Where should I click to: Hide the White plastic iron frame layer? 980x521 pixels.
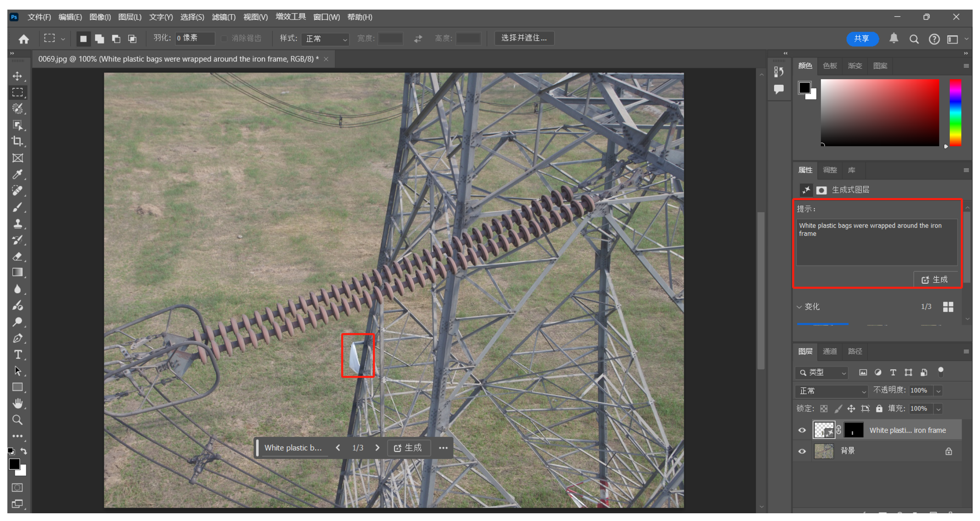(802, 430)
